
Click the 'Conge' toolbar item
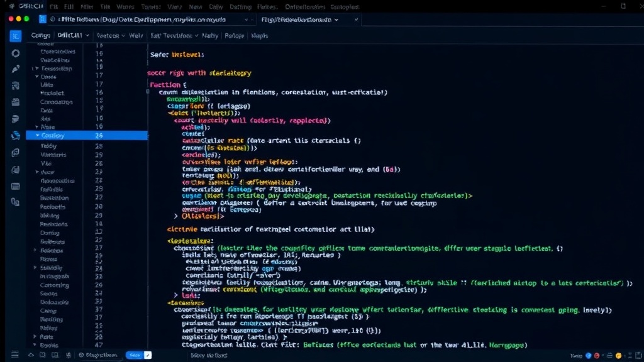(41, 35)
